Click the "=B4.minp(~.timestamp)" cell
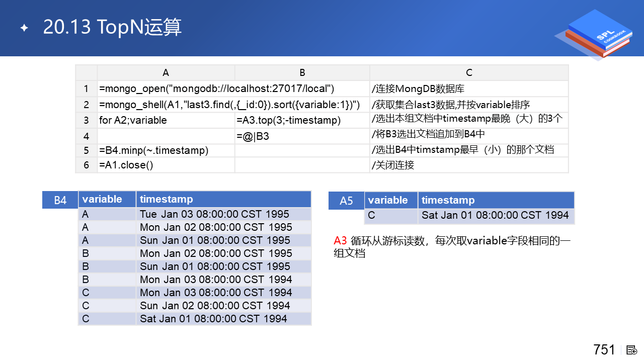Screen dimensions: 644x362 tap(166, 150)
